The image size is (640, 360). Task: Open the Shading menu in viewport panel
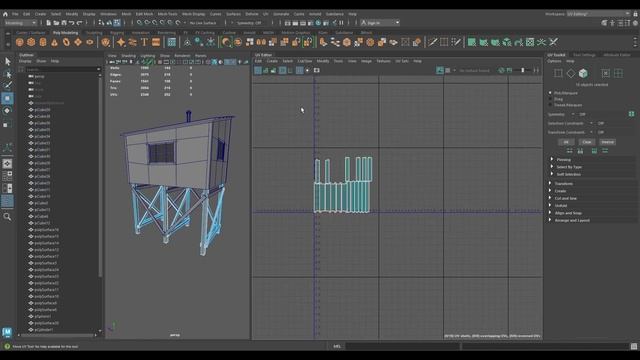coord(128,56)
